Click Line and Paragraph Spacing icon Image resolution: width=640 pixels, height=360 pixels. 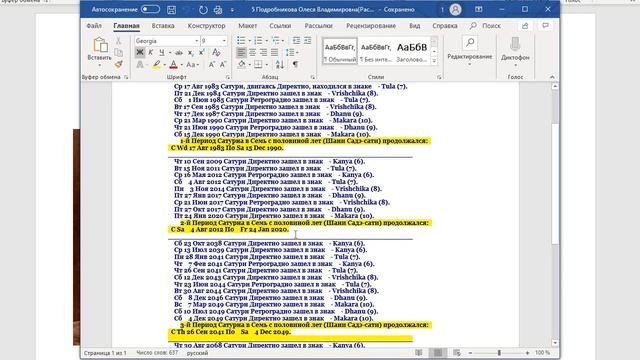pyautogui.click(x=290, y=52)
